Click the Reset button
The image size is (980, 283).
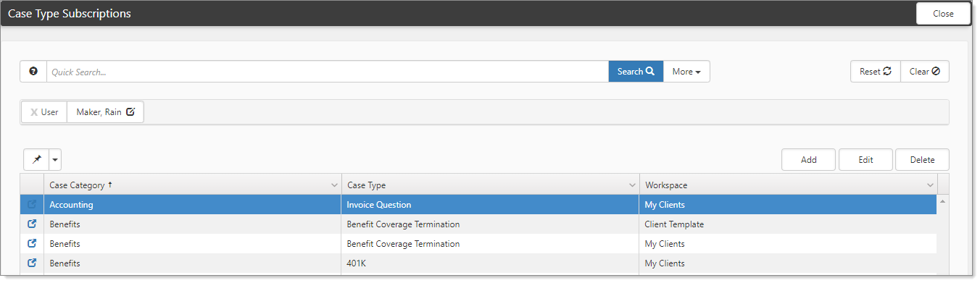tap(876, 72)
